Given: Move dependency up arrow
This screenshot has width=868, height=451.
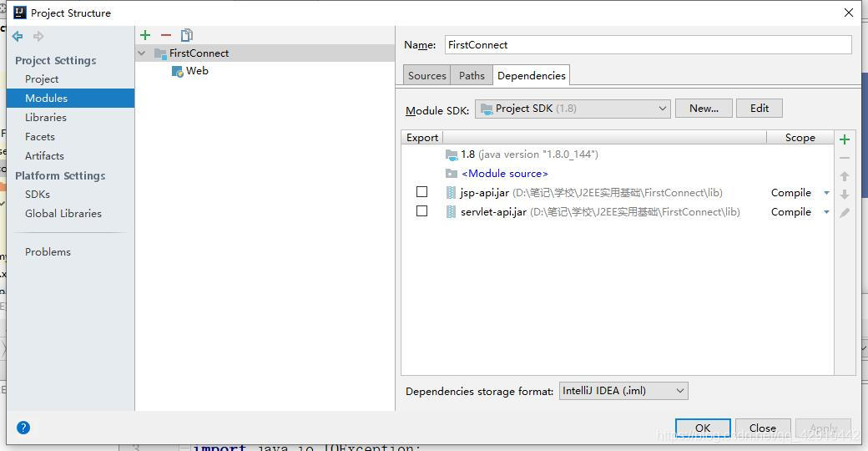Looking at the screenshot, I should click(844, 176).
